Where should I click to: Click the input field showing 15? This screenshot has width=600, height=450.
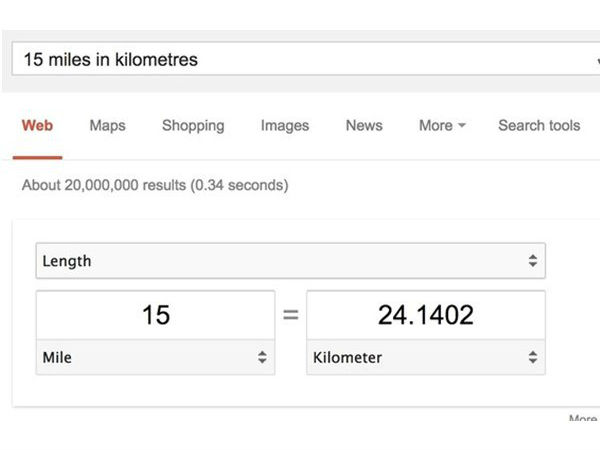coord(155,316)
